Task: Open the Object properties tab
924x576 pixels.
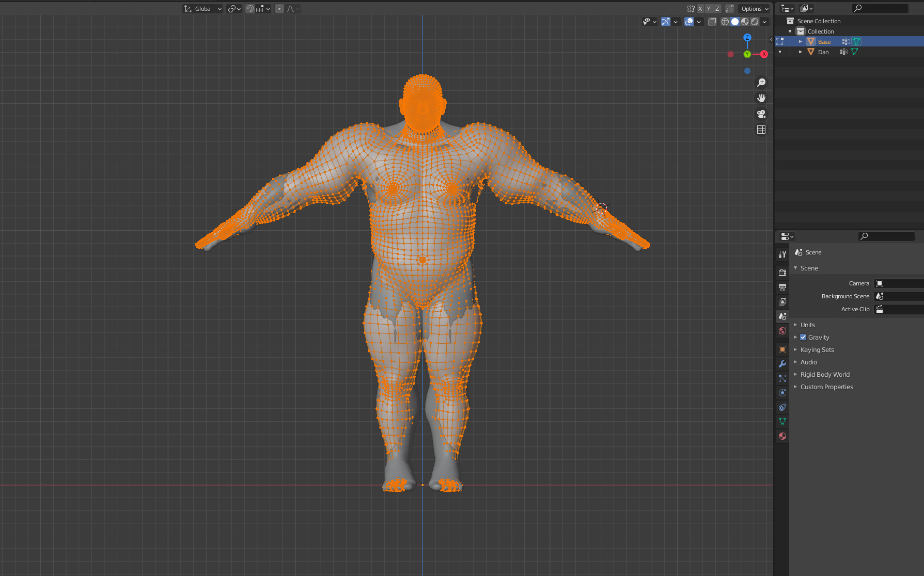Action: pos(782,349)
